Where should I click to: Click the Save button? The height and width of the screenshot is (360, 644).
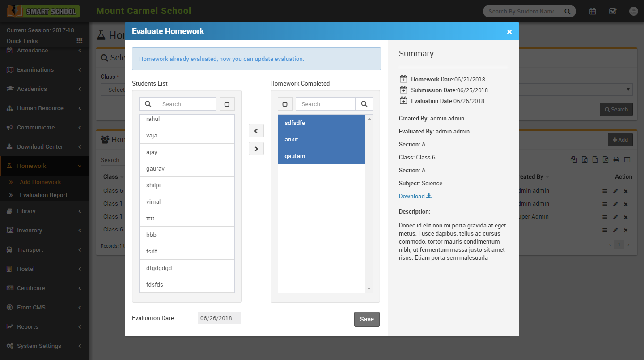[x=367, y=319]
